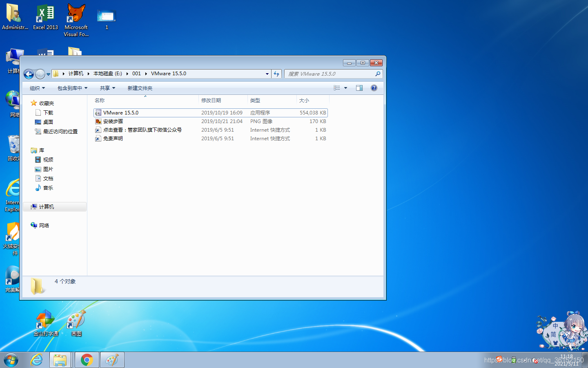Viewport: 588px width, 368px height.
Task: Sort by the 修改日期 column header
Action: click(223, 100)
